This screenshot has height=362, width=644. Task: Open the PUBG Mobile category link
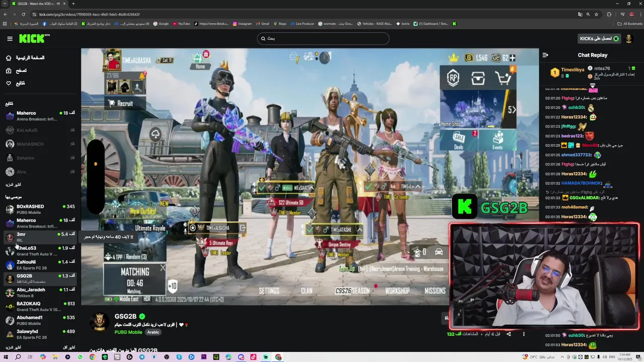tap(128, 332)
